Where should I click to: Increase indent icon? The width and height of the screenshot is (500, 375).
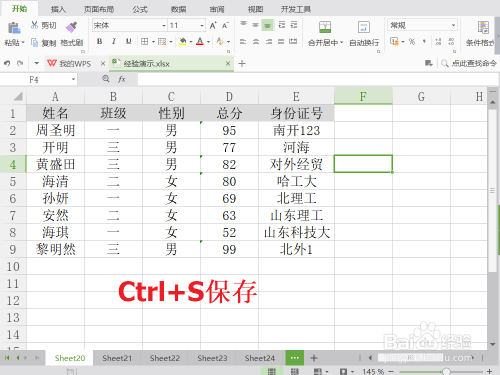[294, 25]
